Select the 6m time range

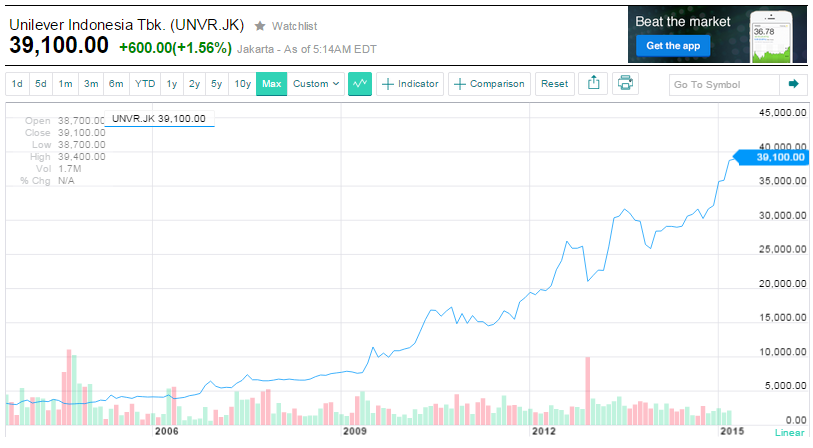point(116,83)
